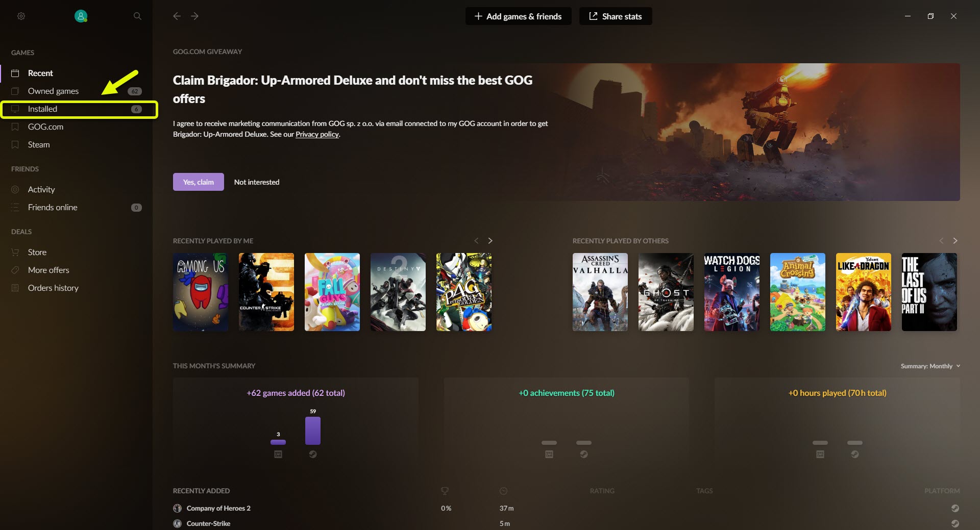The image size is (980, 530).
Task: Select Recent in the Games menu
Action: pyautogui.click(x=77, y=73)
